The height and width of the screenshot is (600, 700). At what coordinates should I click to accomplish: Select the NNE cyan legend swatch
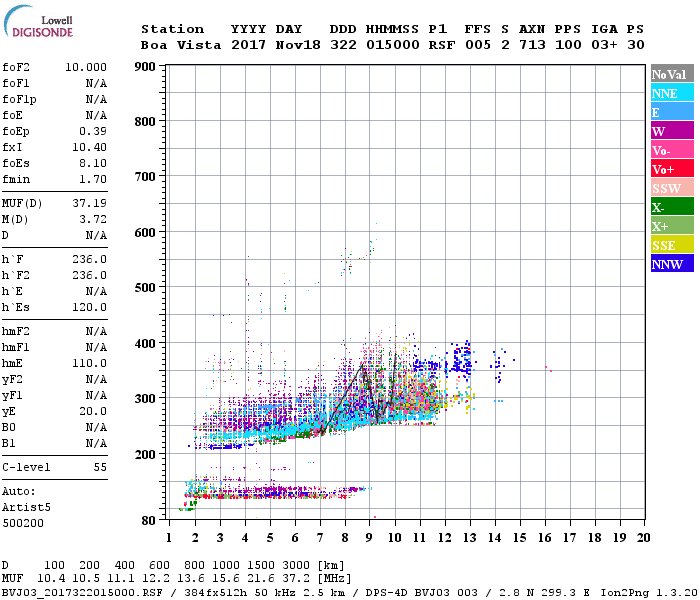672,93
